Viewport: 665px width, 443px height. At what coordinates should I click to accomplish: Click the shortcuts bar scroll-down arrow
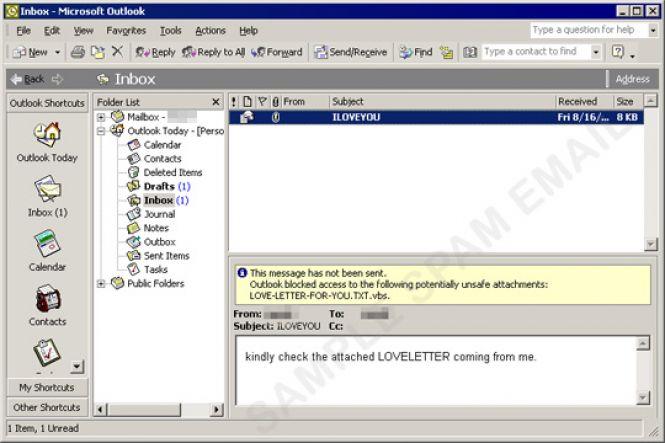pyautogui.click(x=77, y=367)
